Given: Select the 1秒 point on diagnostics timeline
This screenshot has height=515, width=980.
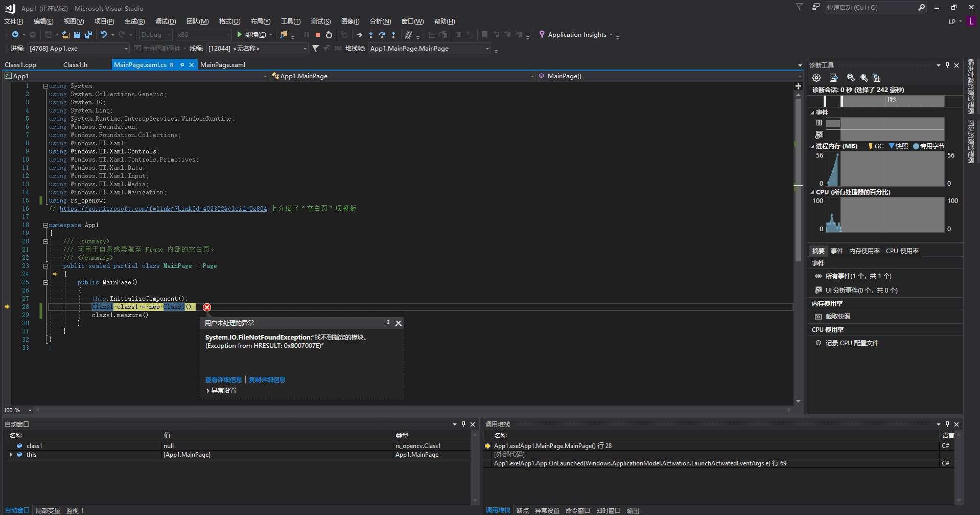Looking at the screenshot, I should click(x=892, y=100).
